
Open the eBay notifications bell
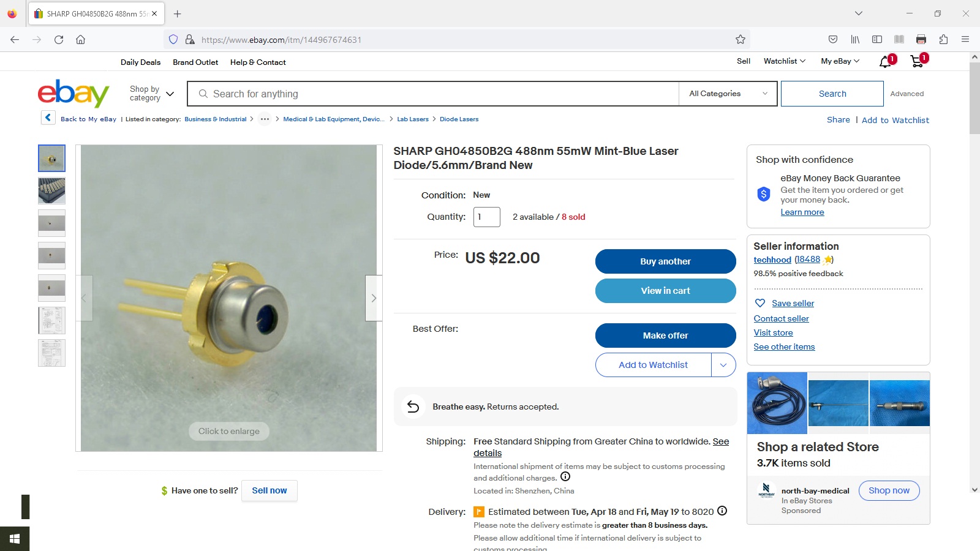pyautogui.click(x=885, y=62)
